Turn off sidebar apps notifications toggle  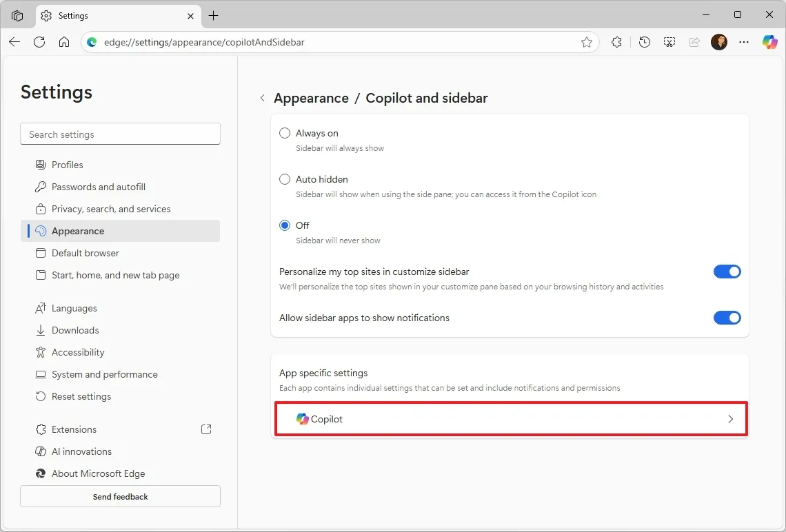(727, 318)
